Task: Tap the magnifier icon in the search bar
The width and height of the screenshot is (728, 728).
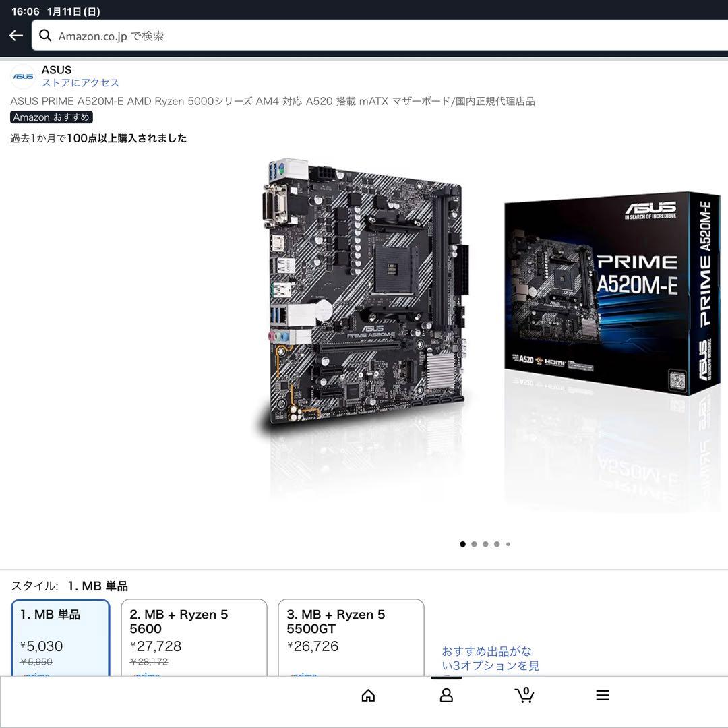Action: tap(45, 35)
